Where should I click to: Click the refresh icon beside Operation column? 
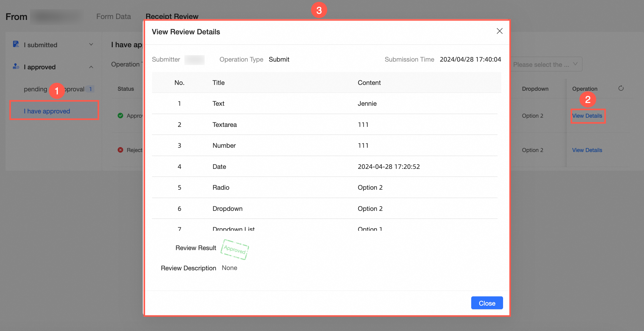[x=621, y=89]
